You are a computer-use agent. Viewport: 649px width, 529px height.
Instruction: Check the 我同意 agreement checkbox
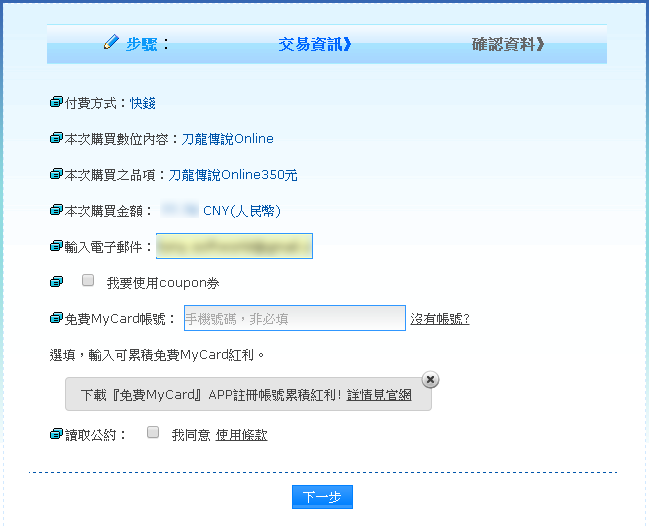pyautogui.click(x=153, y=432)
